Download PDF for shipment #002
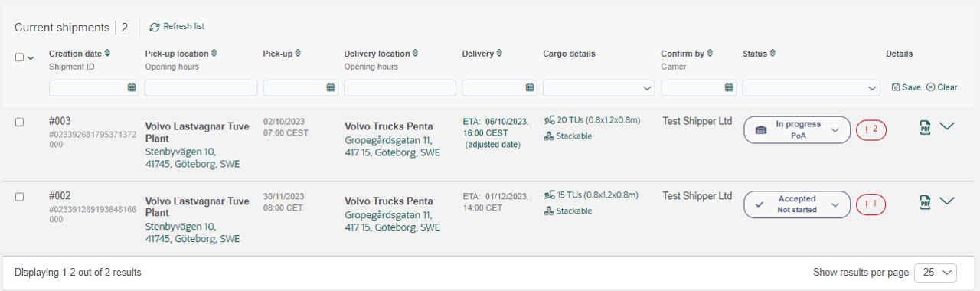The height and width of the screenshot is (291, 980). pyautogui.click(x=925, y=201)
